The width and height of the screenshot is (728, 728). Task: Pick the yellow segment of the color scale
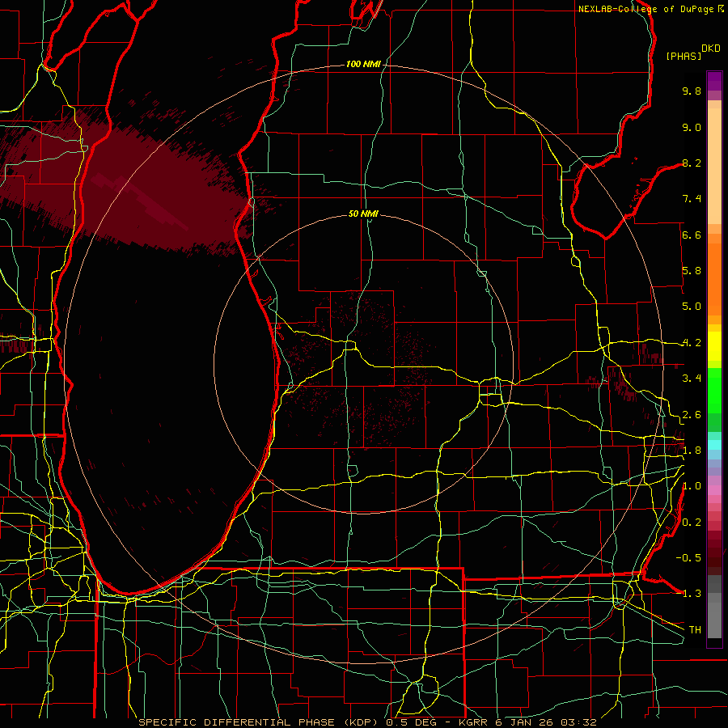[x=714, y=346]
